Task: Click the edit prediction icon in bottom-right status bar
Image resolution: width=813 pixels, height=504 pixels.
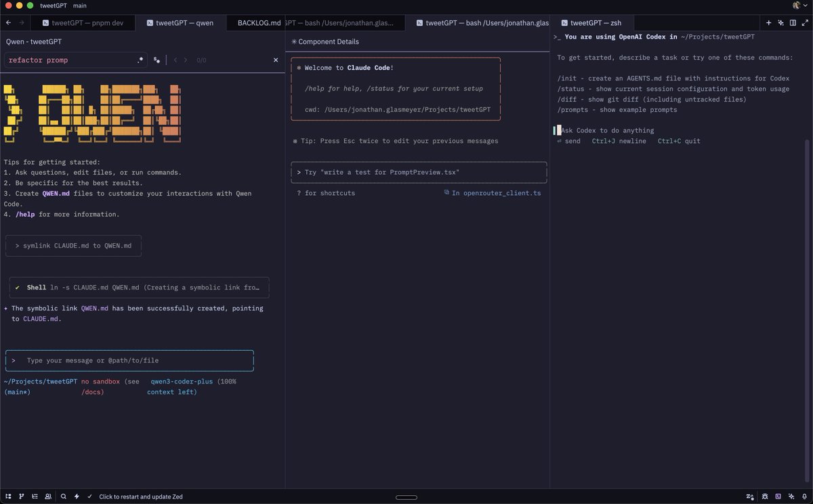Action: tap(750, 497)
